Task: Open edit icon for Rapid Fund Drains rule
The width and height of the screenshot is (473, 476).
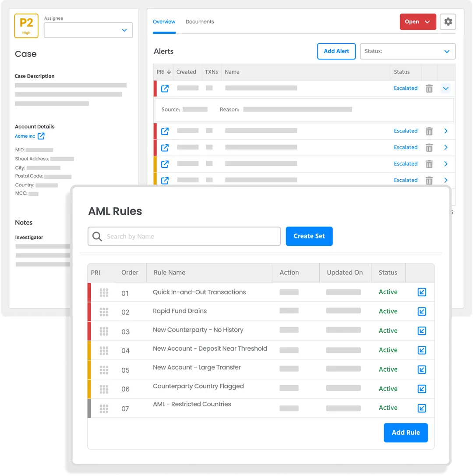Action: [x=422, y=312]
